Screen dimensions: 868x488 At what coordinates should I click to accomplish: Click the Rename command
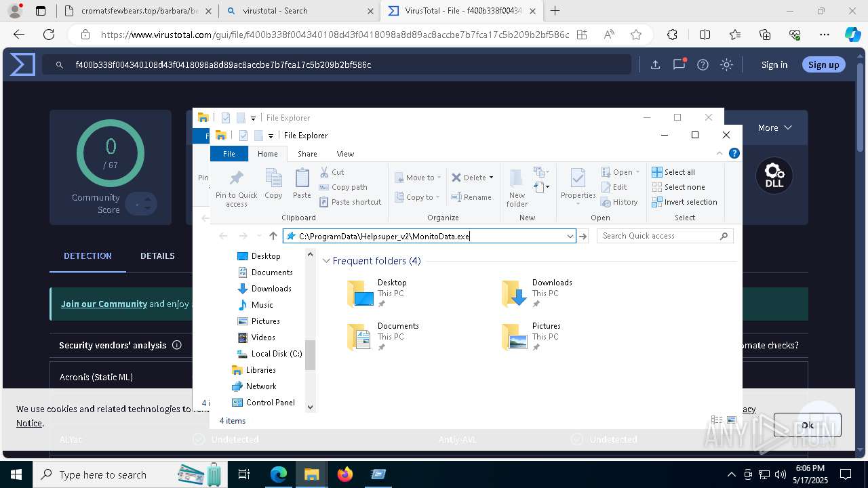click(x=471, y=197)
